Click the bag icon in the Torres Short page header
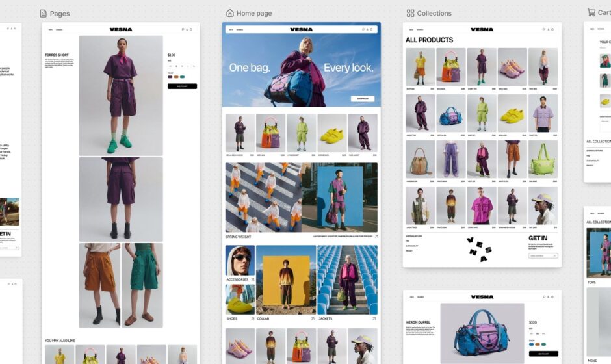The height and width of the screenshot is (364, 611). point(191,30)
